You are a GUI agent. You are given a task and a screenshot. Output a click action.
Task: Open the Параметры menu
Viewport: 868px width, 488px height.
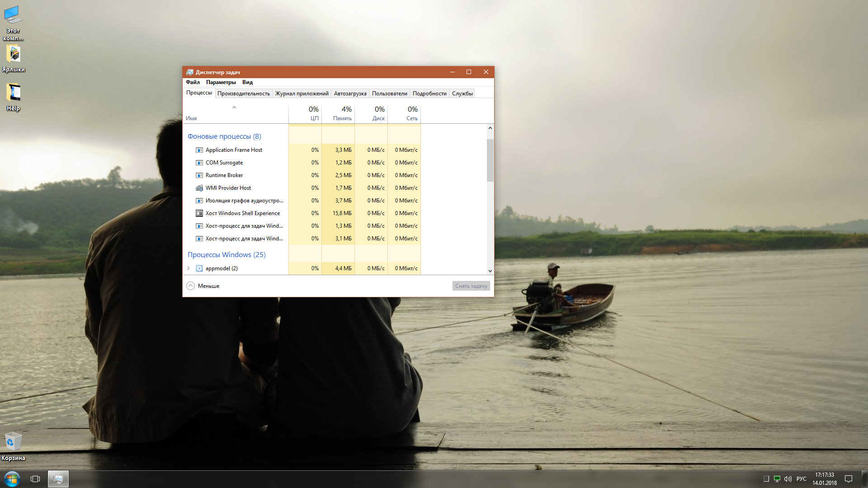(x=221, y=82)
